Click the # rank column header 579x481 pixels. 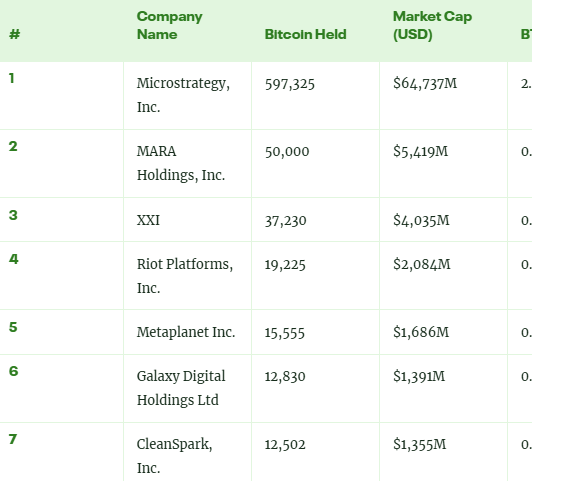tap(14, 34)
